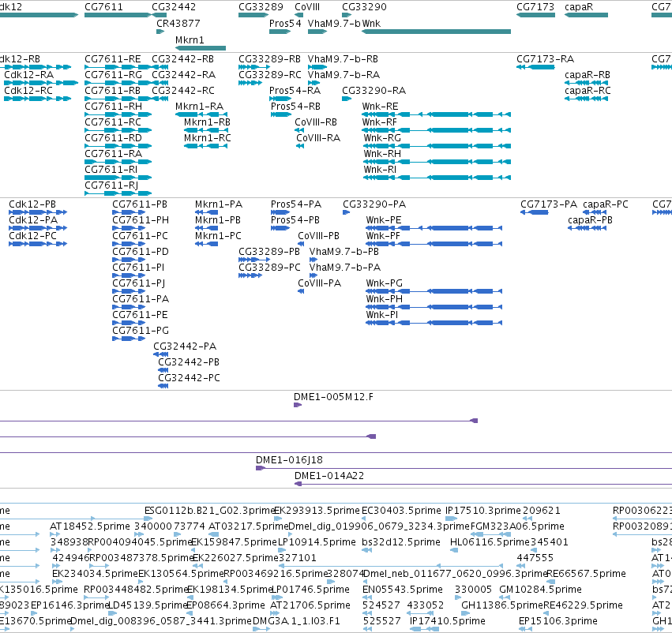The image size is (672, 633).
Task: Click the Wnk-PG CDS label
Action: (384, 283)
